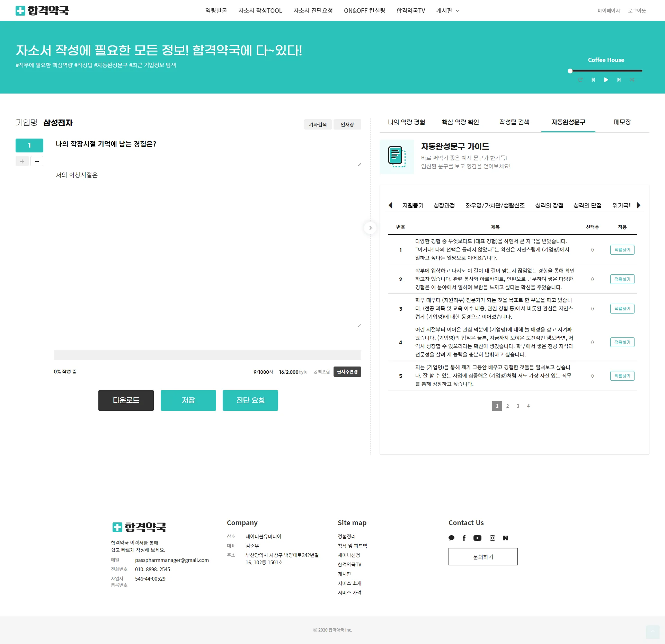The image size is (665, 644).
Task: Select the 성장과정 category tab
Action: coord(444,205)
